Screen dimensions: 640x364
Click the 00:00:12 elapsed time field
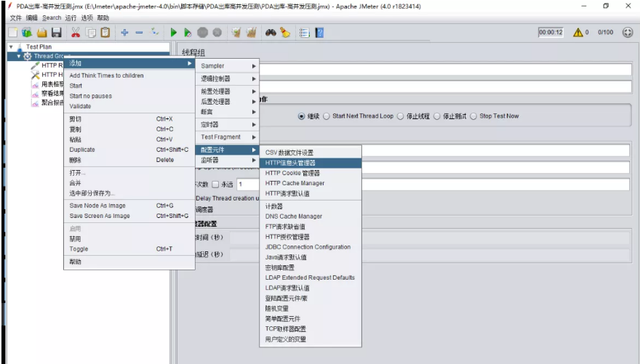[x=551, y=32]
